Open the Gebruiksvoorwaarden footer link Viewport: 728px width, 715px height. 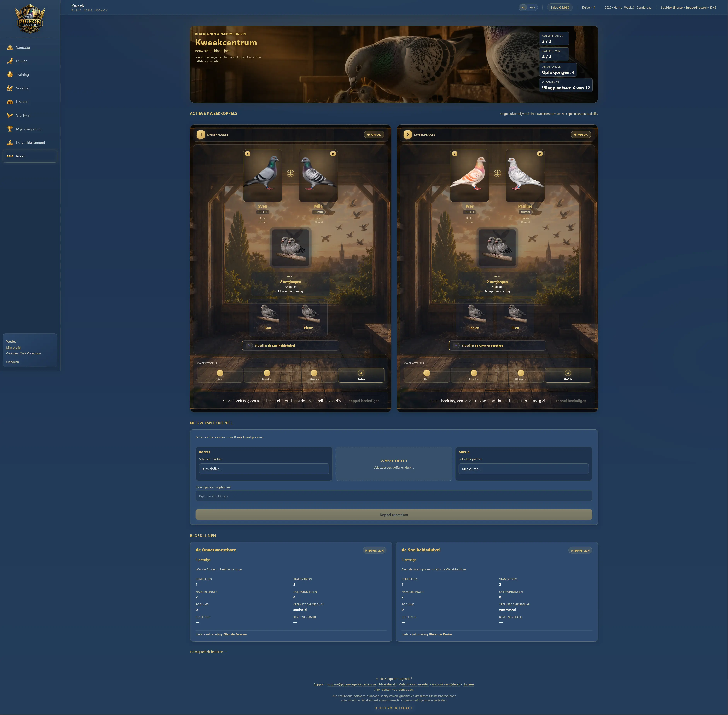tap(414, 685)
